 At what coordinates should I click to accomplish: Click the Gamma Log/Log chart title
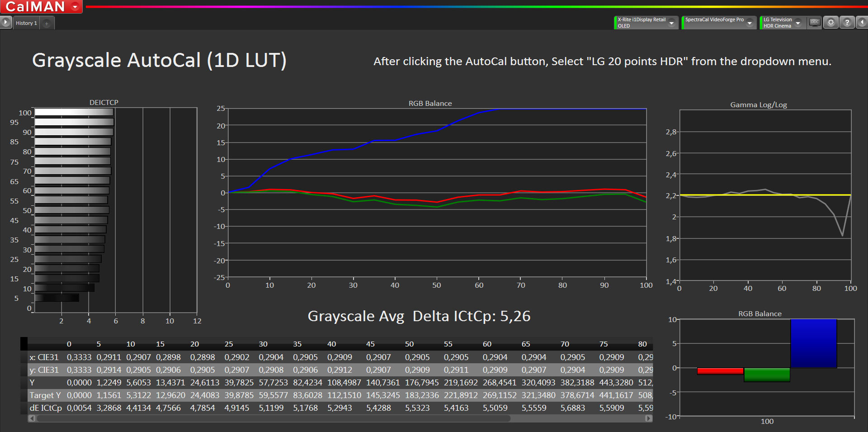pos(758,104)
